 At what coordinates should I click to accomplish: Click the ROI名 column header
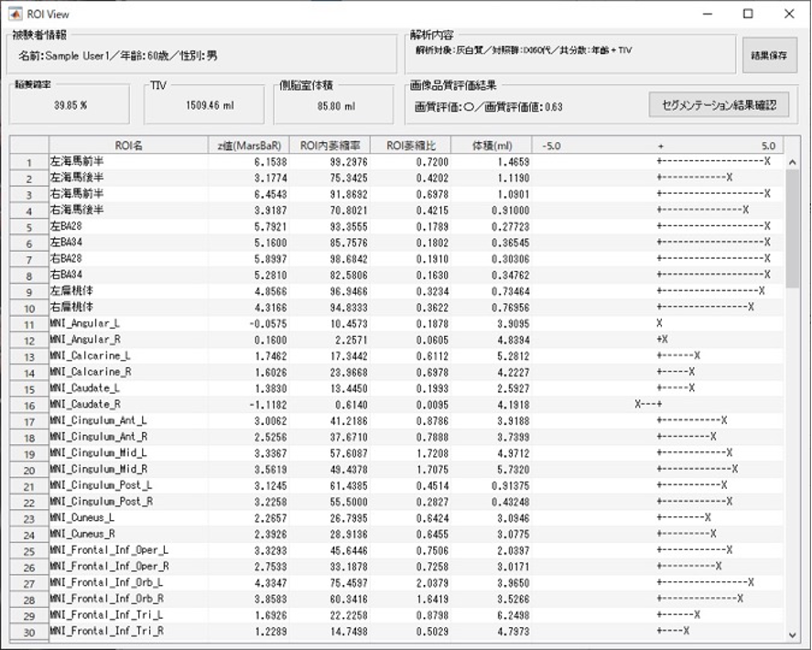click(129, 146)
